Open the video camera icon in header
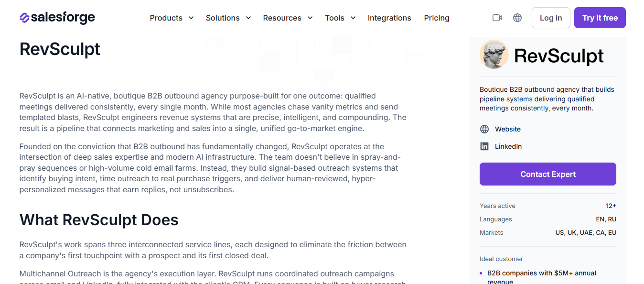 497,18
